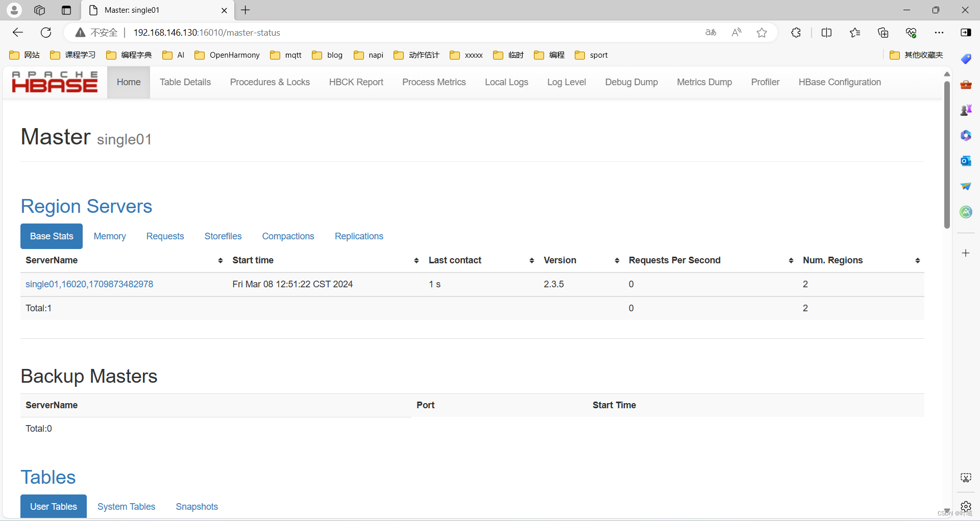Open browser settings and more menu
Image resolution: width=980 pixels, height=521 pixels.
(x=939, y=33)
